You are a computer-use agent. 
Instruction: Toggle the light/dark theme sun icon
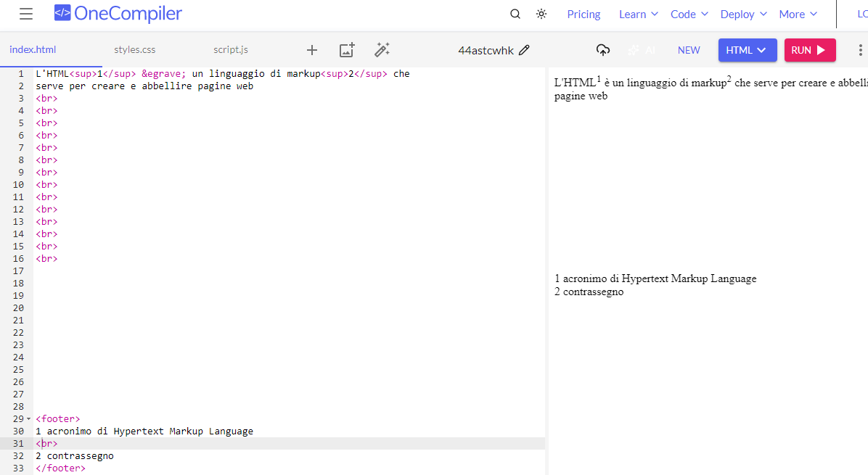point(541,14)
